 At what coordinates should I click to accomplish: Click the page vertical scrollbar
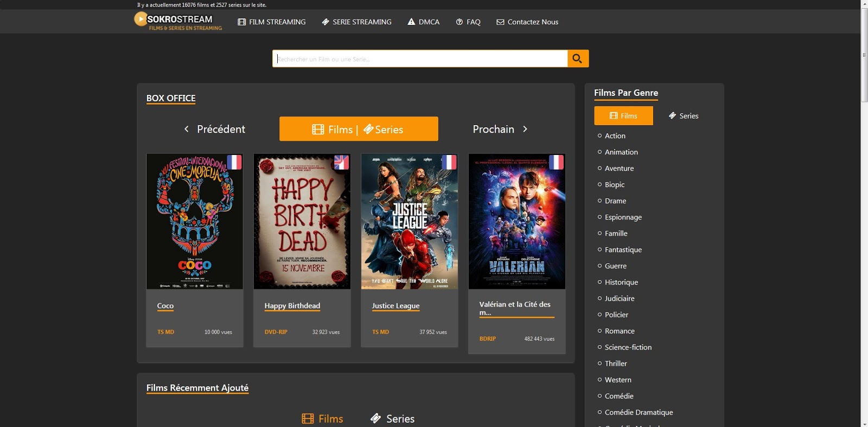coord(864,54)
